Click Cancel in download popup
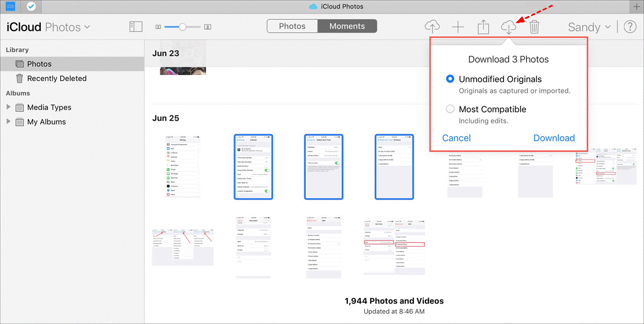The image size is (644, 324). click(x=456, y=138)
